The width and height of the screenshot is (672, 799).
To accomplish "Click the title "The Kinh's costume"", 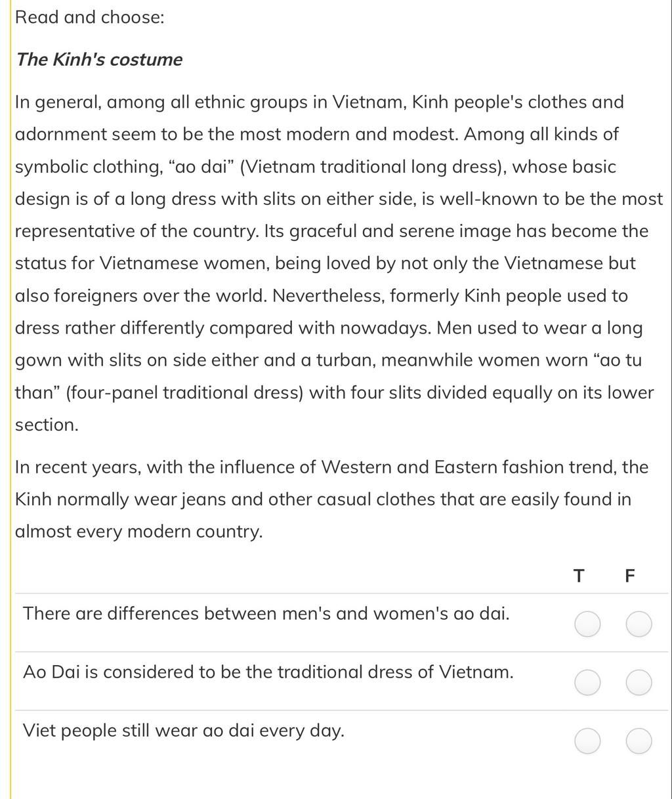I will [x=99, y=60].
